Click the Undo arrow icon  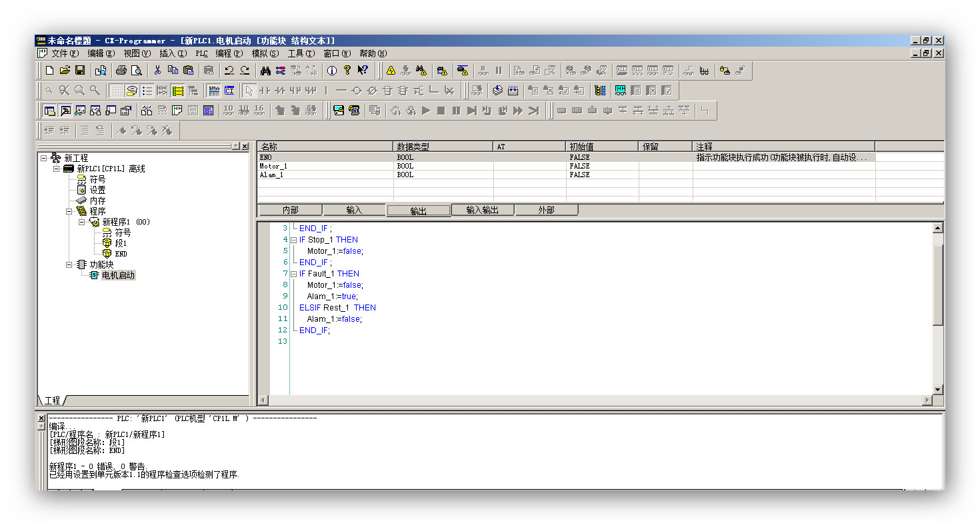click(229, 71)
